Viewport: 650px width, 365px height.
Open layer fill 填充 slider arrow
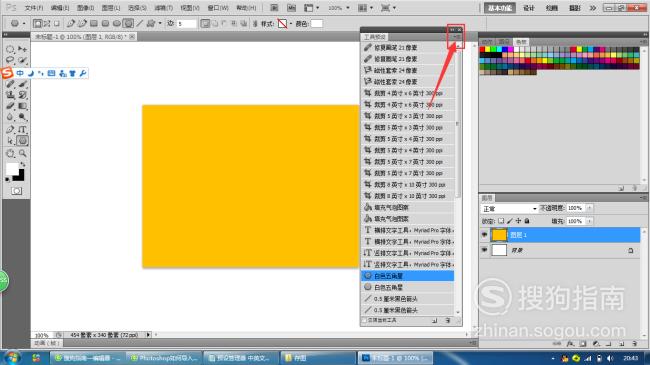pos(589,221)
